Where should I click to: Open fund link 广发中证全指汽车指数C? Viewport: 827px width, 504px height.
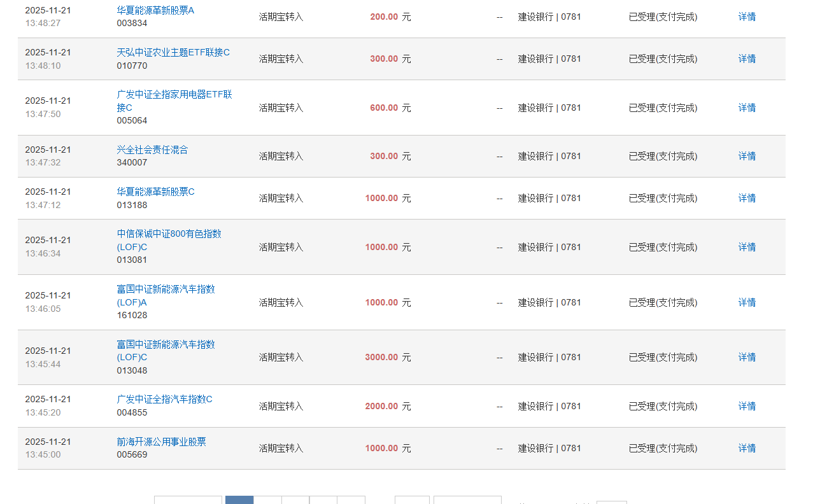164,399
